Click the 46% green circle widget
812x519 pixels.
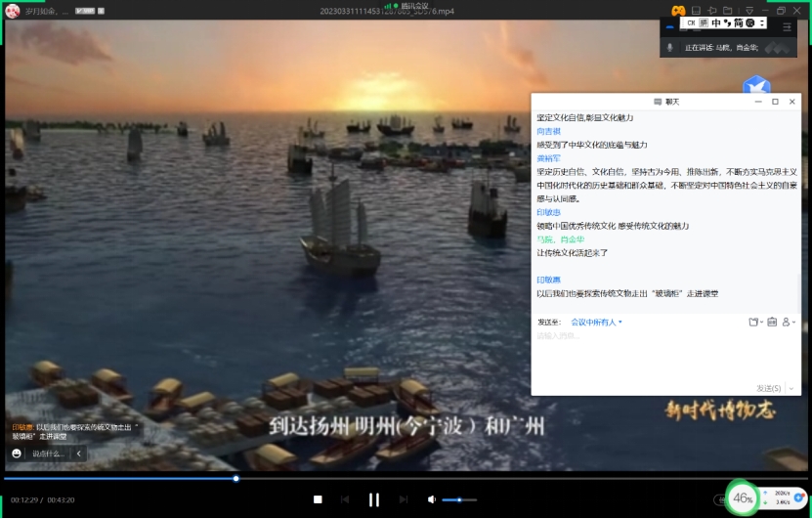[x=742, y=498]
